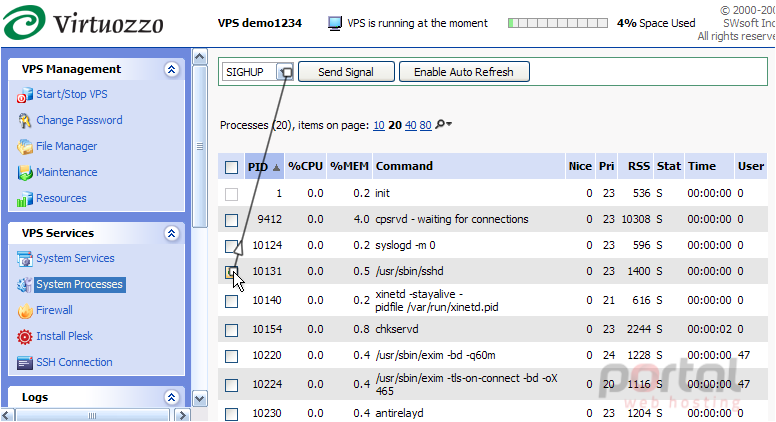Screen dimensions: 776x422
Task: Show 40 items per page
Action: click(x=410, y=126)
